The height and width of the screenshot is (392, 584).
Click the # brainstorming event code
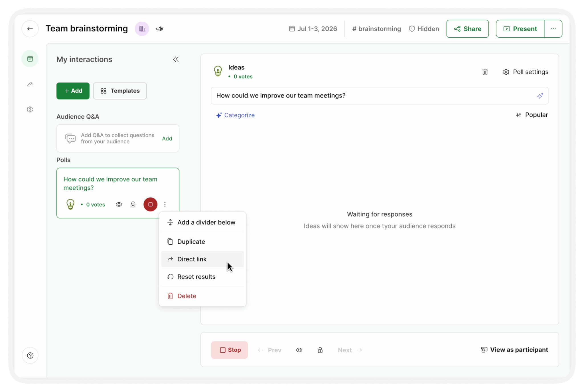click(376, 29)
